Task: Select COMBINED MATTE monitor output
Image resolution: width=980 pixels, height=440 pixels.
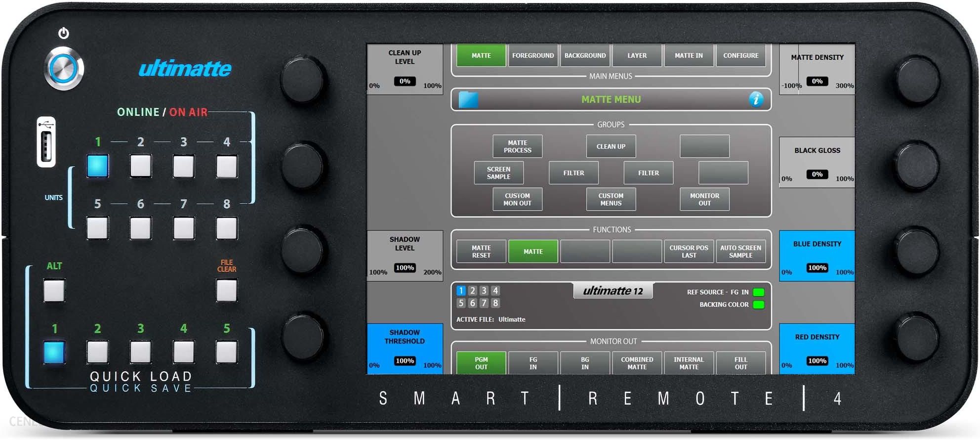Action: click(637, 363)
